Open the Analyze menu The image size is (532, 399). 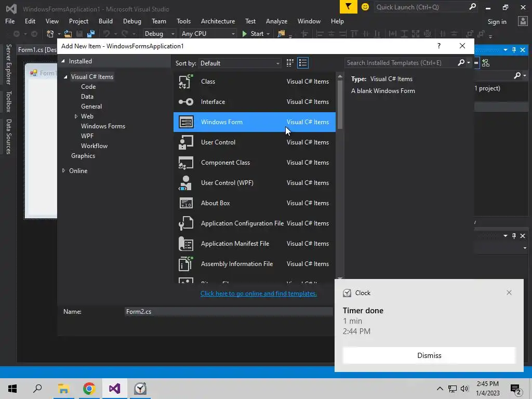point(276,21)
